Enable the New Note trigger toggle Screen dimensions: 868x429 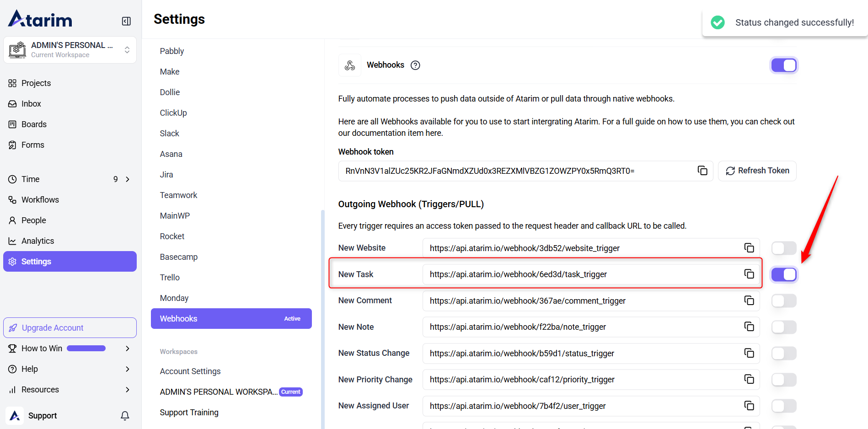[x=783, y=327]
